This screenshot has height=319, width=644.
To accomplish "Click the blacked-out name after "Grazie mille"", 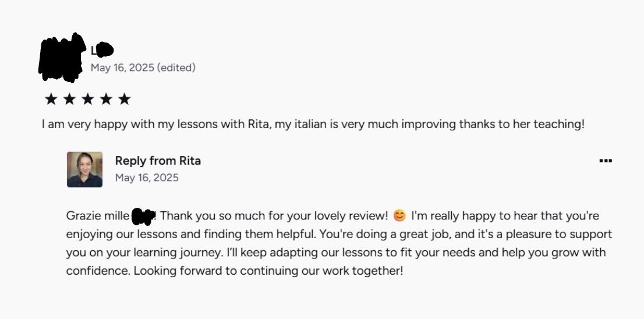I will [143, 217].
